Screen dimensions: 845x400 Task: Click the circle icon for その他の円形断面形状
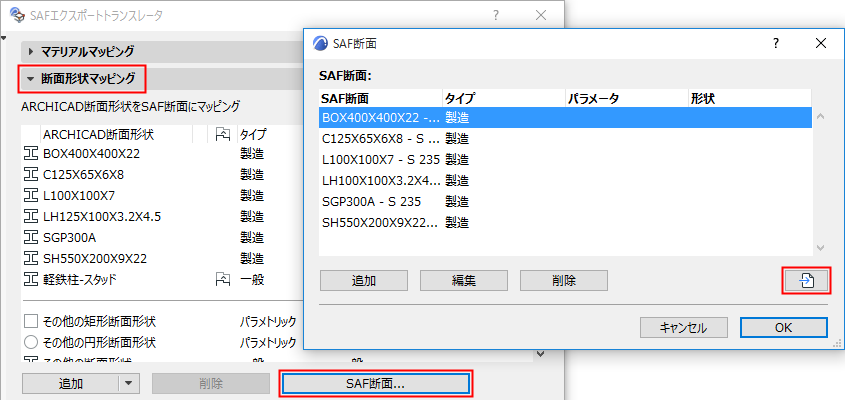[31, 342]
